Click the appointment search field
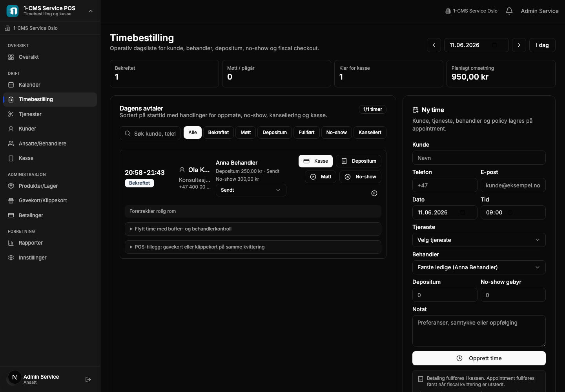This screenshot has height=392, width=565. pos(150,133)
